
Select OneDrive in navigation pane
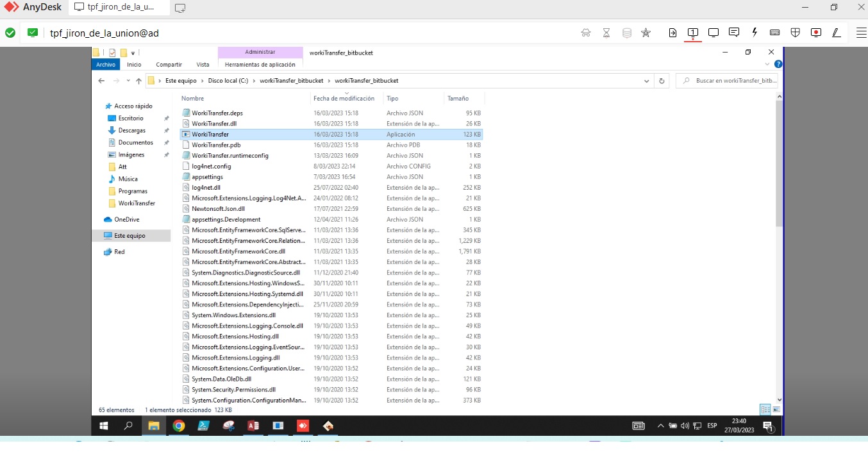coord(122,219)
